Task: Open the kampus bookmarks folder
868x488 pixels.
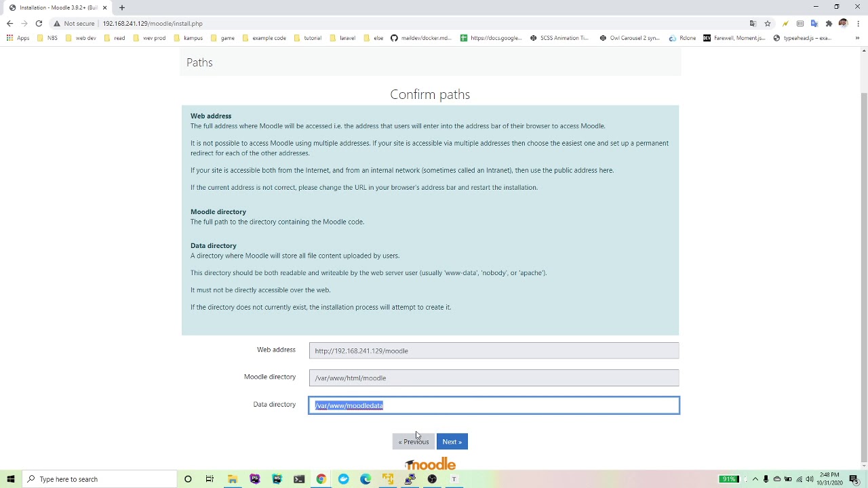Action: pos(188,38)
